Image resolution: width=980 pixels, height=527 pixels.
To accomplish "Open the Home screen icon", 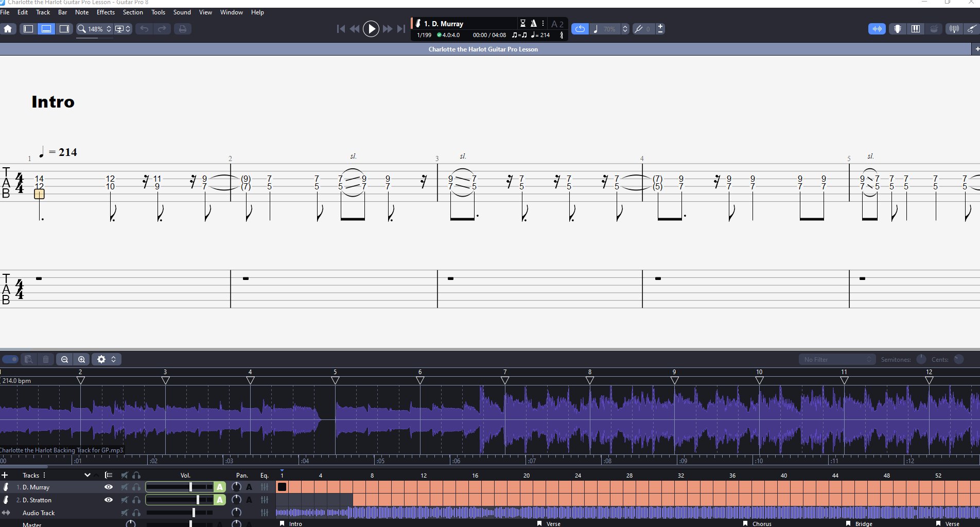I will pos(8,29).
